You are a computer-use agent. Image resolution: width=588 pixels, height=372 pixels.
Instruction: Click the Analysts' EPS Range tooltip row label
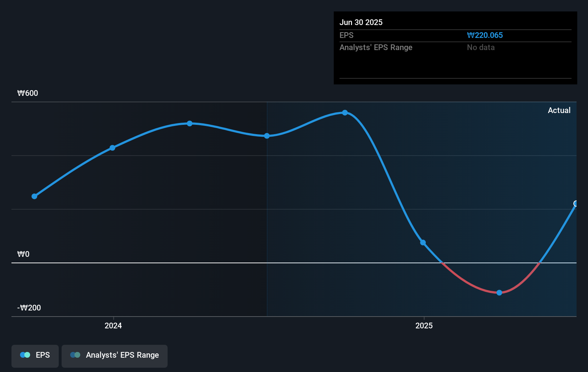pos(376,47)
